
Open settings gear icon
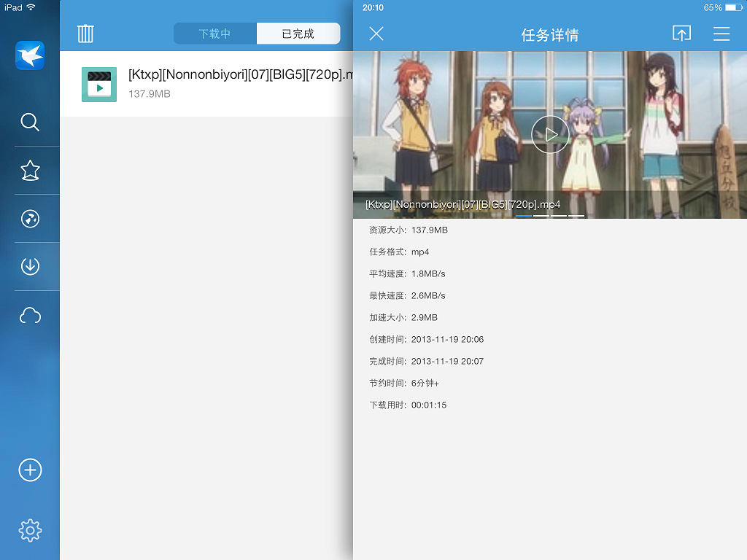[30, 530]
